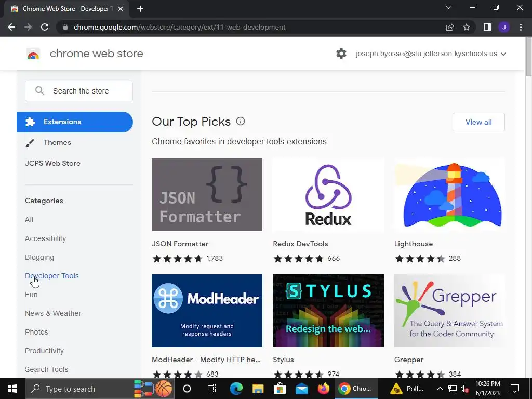Image resolution: width=532 pixels, height=399 pixels.
Task: Open the Stylus extension thumbnail
Action: pos(328,311)
